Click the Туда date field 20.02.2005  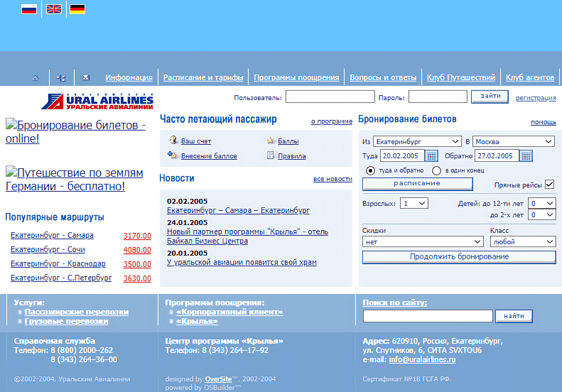[x=402, y=156]
